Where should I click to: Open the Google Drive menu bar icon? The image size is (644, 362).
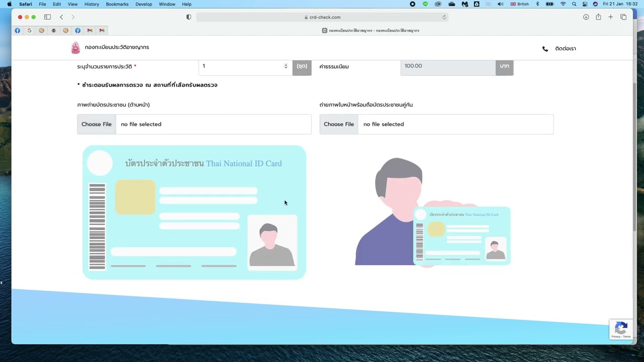click(476, 4)
